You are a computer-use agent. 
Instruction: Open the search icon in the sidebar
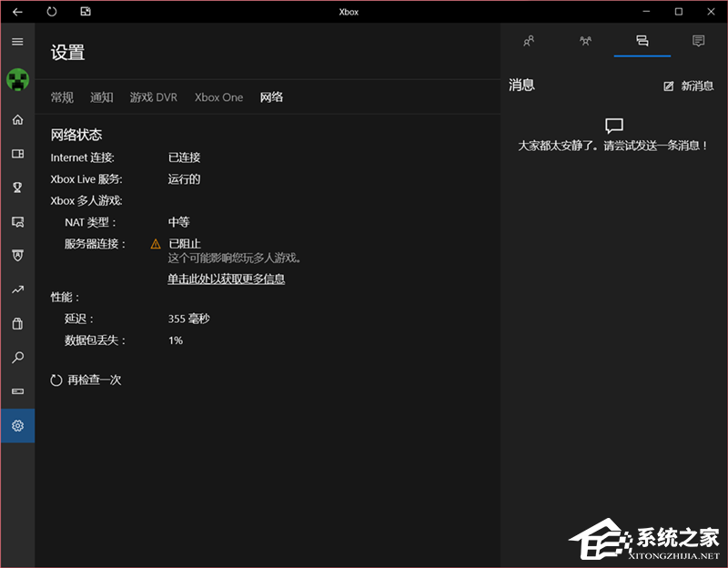tap(17, 358)
